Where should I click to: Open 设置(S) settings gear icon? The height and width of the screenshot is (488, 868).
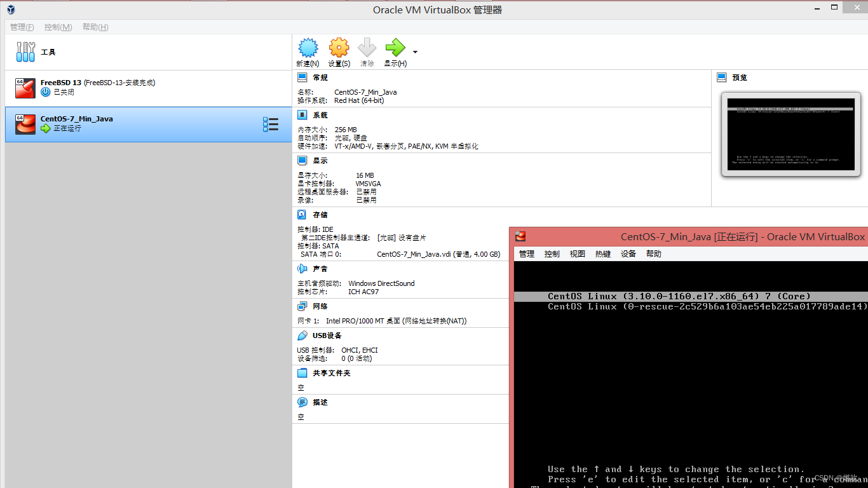pyautogui.click(x=339, y=48)
